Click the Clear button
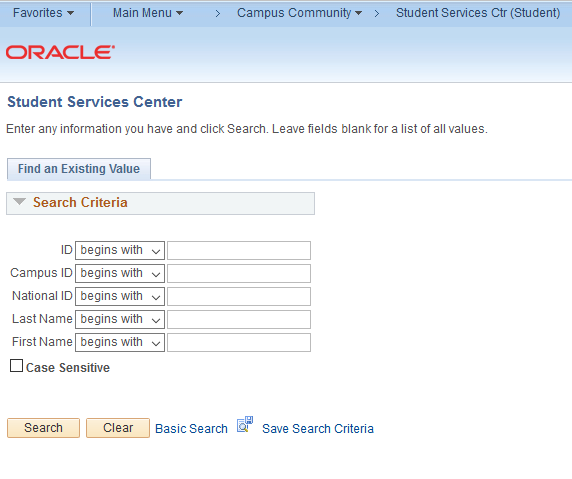Image resolution: width=572 pixels, height=479 pixels. point(118,428)
